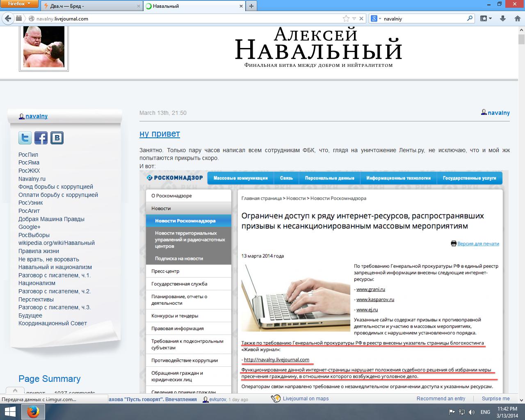The image size is (525, 420).
Task: Click the tab groups icon beside Back
Action: coord(19,18)
